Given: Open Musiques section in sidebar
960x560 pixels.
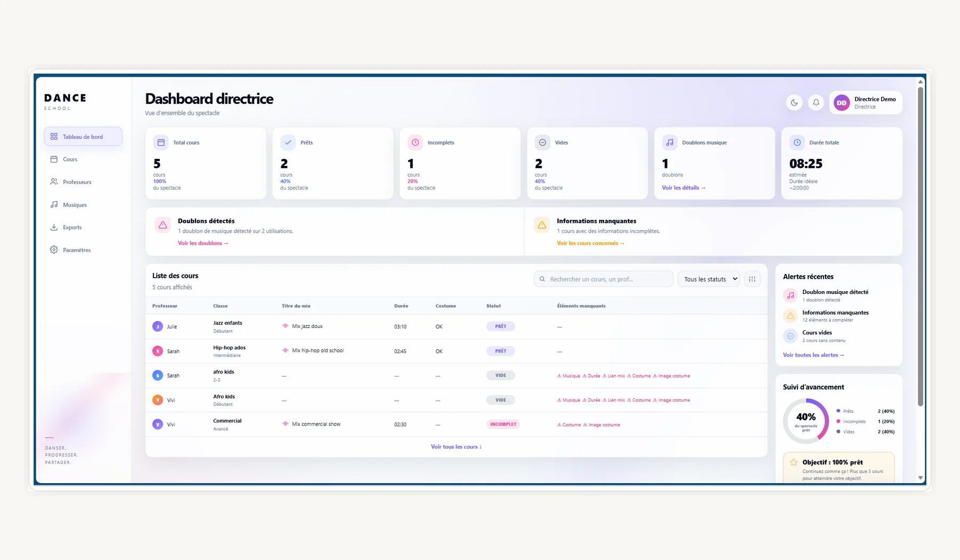Looking at the screenshot, I should (x=83, y=205).
